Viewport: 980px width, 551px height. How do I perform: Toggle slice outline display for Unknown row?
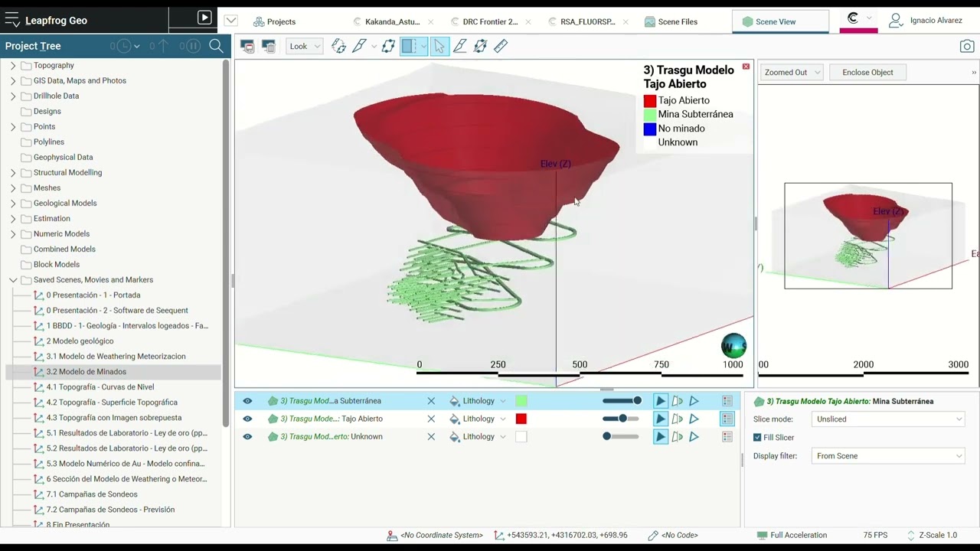pos(677,437)
